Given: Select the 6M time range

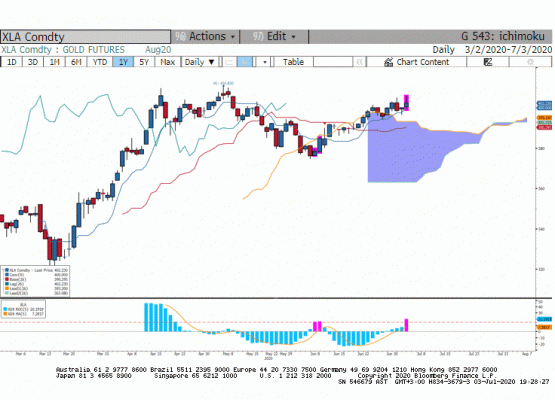Looking at the screenshot, I should coord(76,62).
